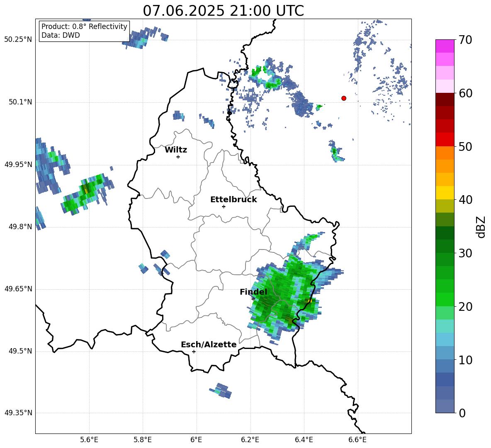
Task: Click the dark red colorbar segment below 60
Action: (445, 99)
